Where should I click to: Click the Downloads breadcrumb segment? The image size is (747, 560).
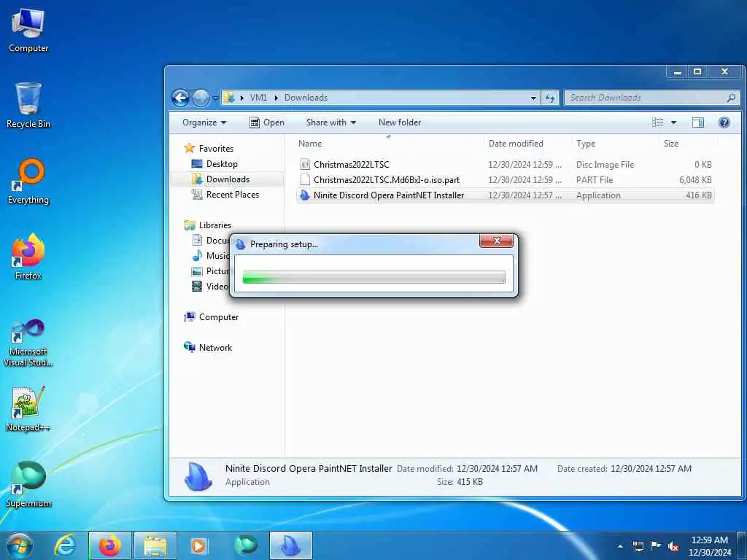[x=306, y=98]
